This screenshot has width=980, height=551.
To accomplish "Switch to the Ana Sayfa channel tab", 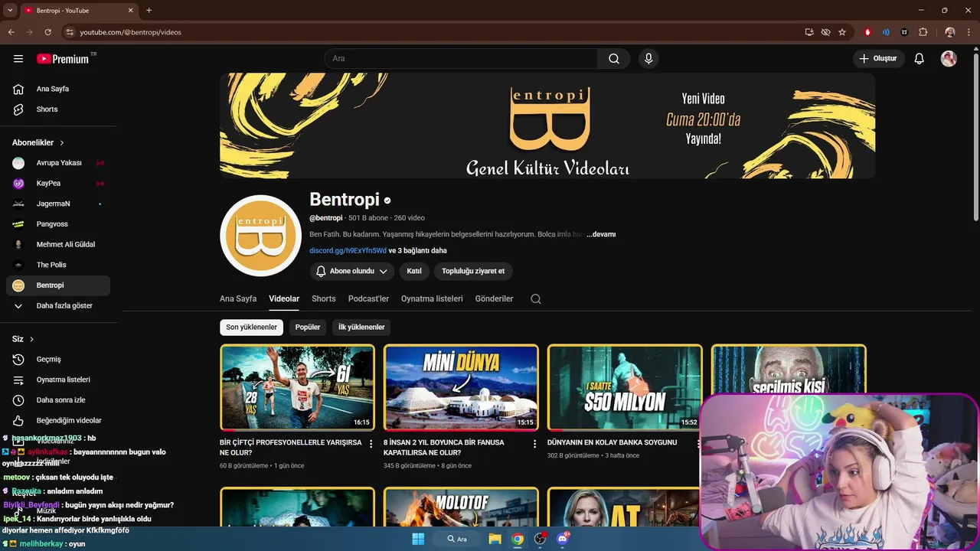I will coord(238,298).
